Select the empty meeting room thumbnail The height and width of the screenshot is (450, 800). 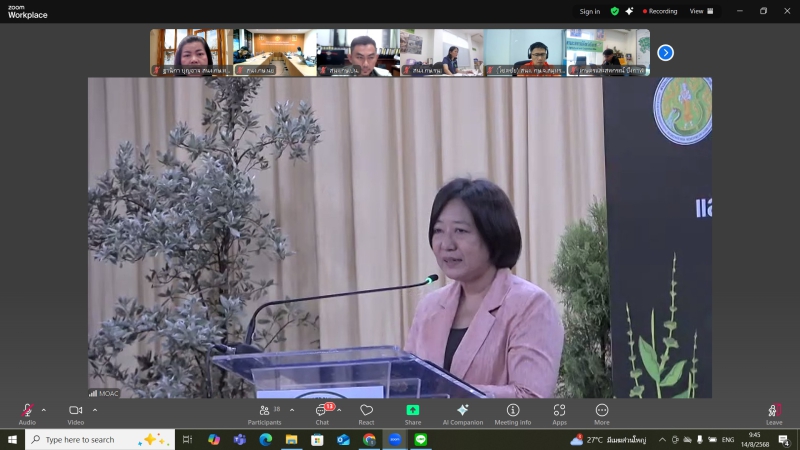click(274, 53)
